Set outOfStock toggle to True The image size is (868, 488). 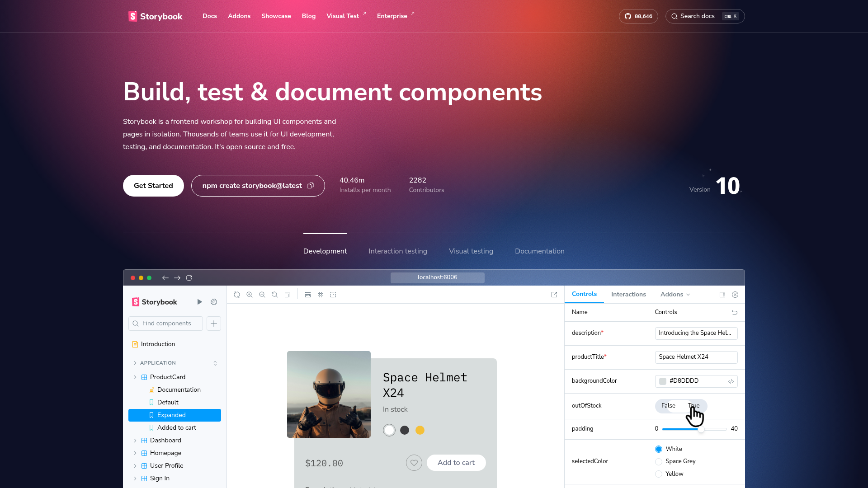pyautogui.click(x=694, y=406)
